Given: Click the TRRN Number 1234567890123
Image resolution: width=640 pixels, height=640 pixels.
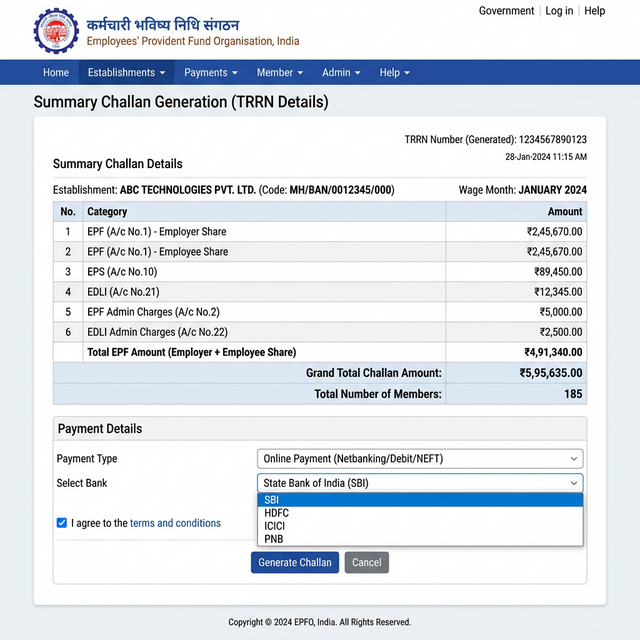Looking at the screenshot, I should [553, 140].
